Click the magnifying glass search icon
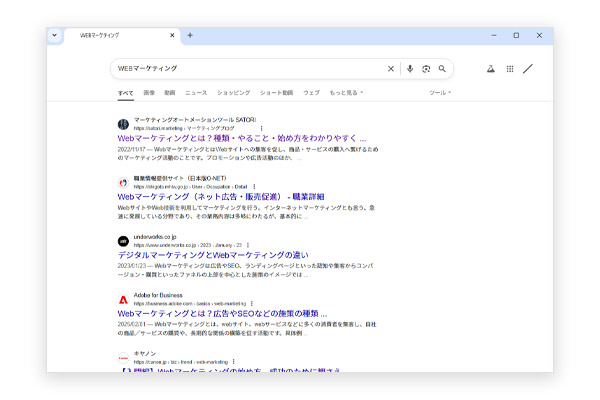The width and height of the screenshot is (600, 400). (442, 69)
